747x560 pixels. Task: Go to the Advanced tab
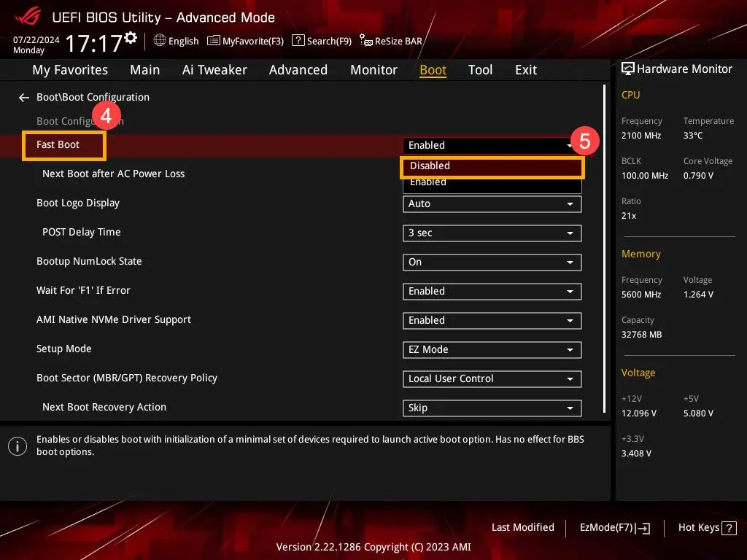coord(298,70)
